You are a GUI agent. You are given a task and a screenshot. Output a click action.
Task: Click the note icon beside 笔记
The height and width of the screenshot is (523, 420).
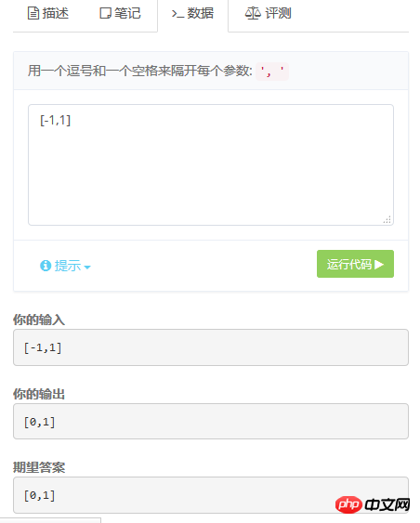pyautogui.click(x=105, y=13)
